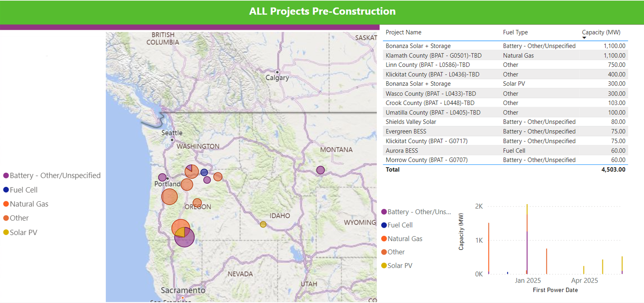Viewport: 644px width, 303px height.
Task: Filter by Natural Gas in map legend
Action: coord(29,204)
